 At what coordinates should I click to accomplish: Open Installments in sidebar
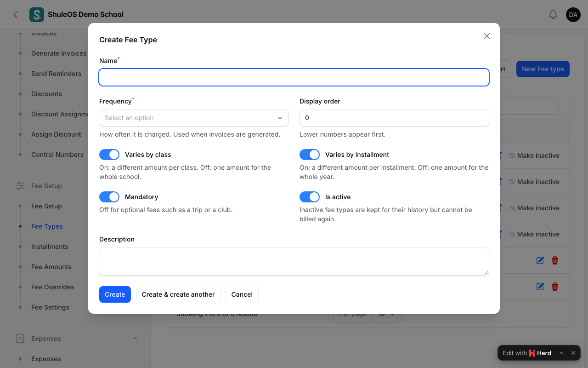click(50, 247)
